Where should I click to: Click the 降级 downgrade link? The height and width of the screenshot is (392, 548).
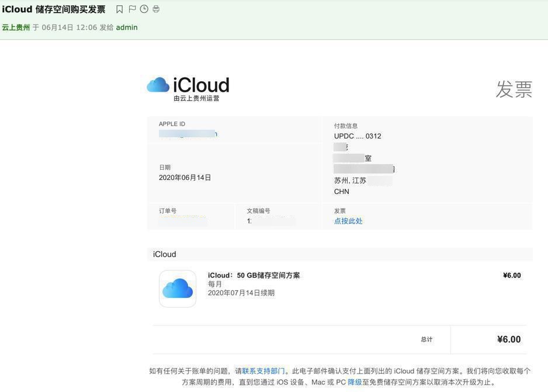tap(355, 382)
